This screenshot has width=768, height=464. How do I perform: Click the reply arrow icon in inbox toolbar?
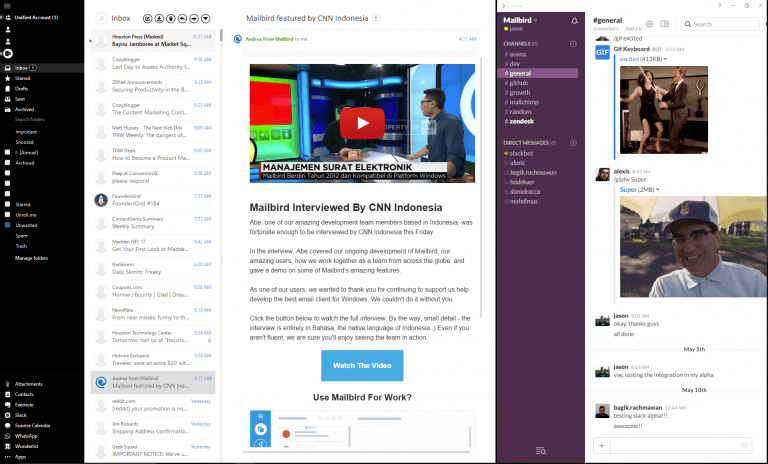click(182, 19)
